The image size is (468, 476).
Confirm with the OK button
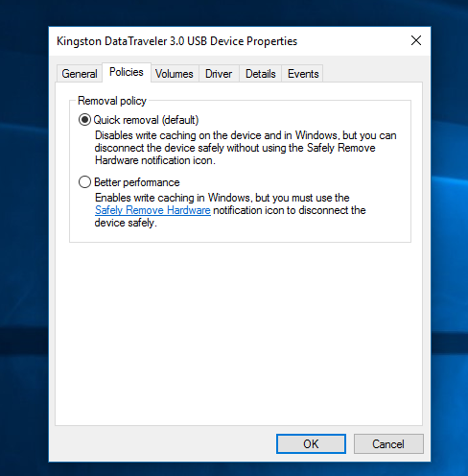click(x=311, y=444)
